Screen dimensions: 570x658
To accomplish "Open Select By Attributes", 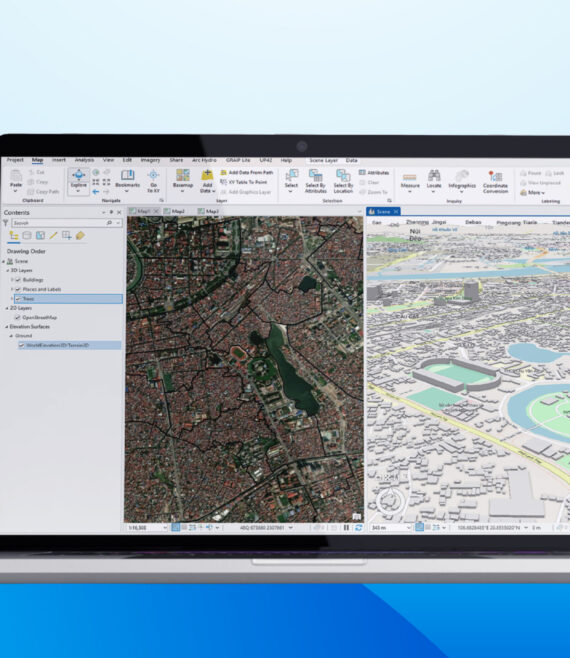I will [316, 181].
